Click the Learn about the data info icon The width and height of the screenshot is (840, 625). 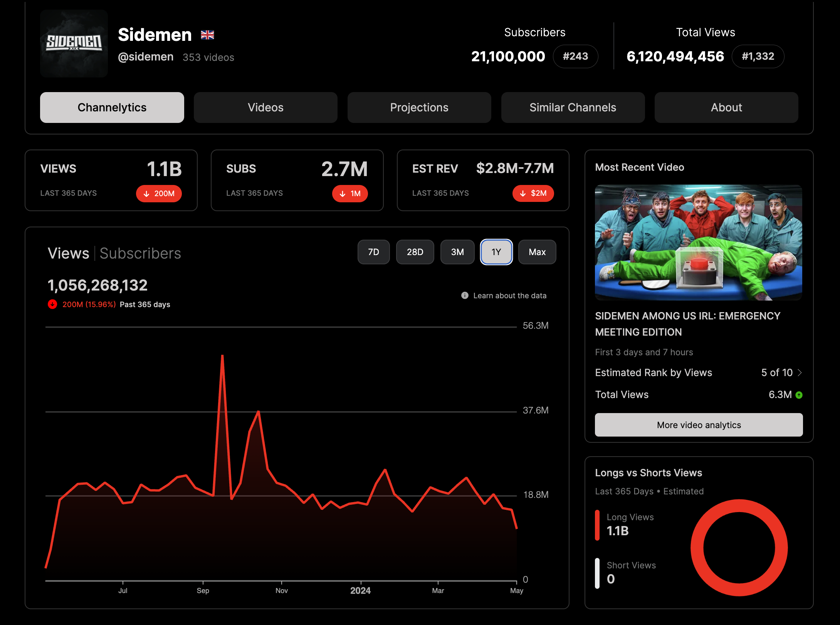465,296
